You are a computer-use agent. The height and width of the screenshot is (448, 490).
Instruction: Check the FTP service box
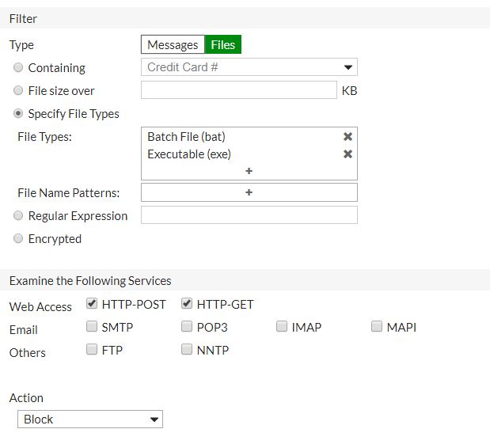coord(92,349)
